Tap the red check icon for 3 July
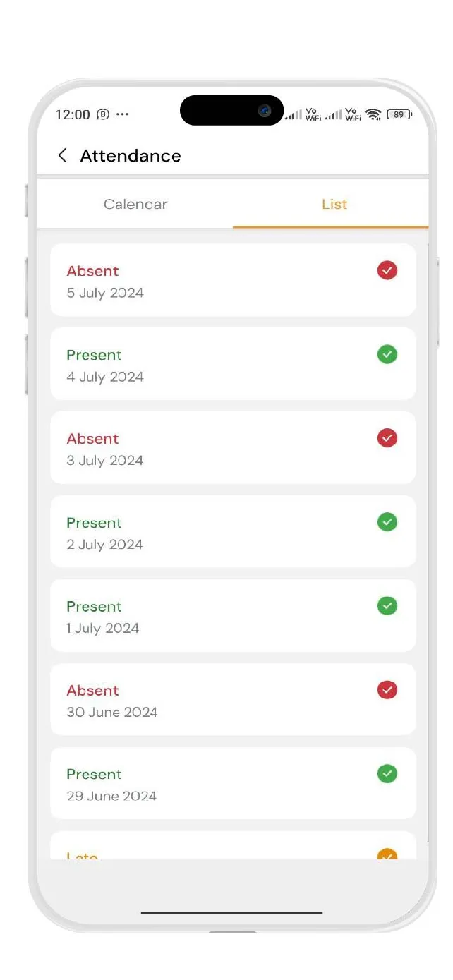Screen dimensions: 453x980 (387, 438)
